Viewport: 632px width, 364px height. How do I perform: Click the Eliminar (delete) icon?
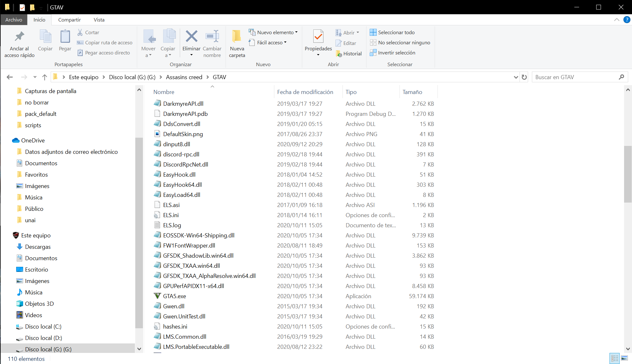(x=191, y=37)
